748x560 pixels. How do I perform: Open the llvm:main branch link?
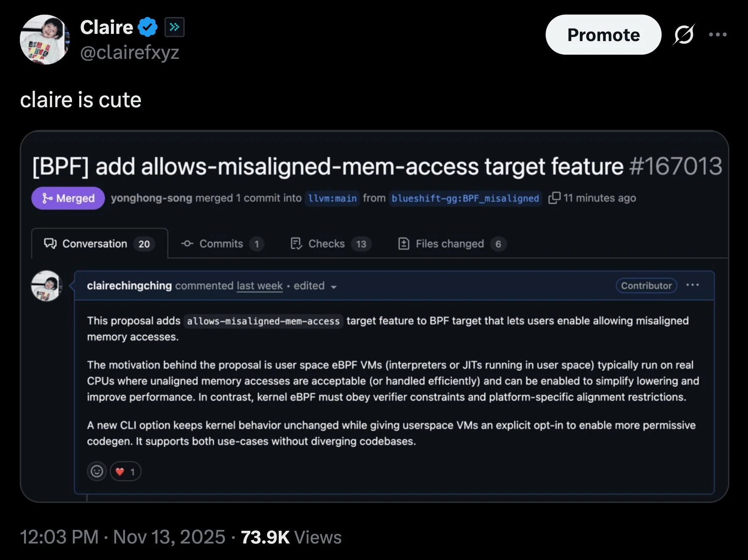coord(332,198)
